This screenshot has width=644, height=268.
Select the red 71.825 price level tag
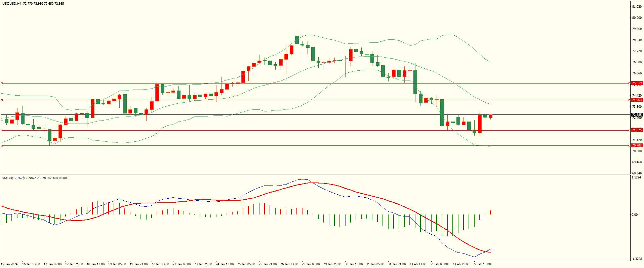(637, 130)
